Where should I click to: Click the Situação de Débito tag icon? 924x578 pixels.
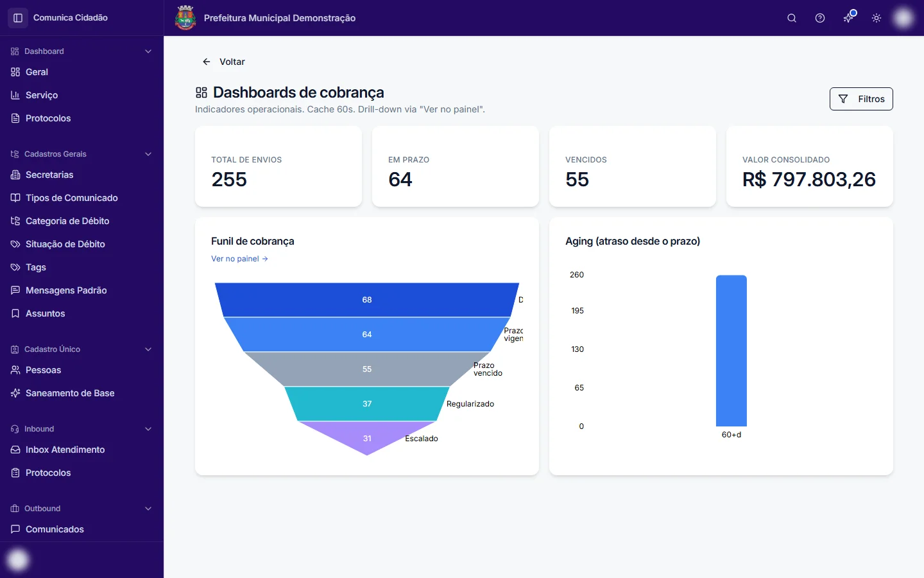point(15,244)
